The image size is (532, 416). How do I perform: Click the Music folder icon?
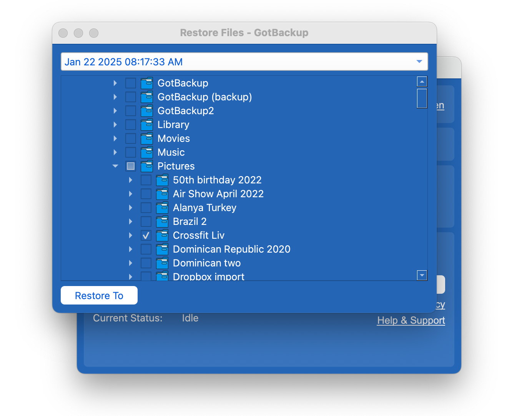pyautogui.click(x=147, y=152)
